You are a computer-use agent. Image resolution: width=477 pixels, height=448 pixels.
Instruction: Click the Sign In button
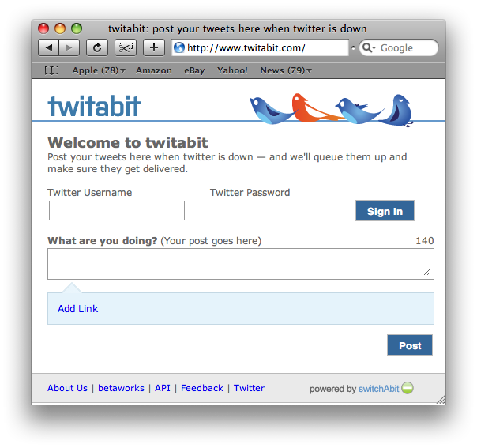coord(385,211)
